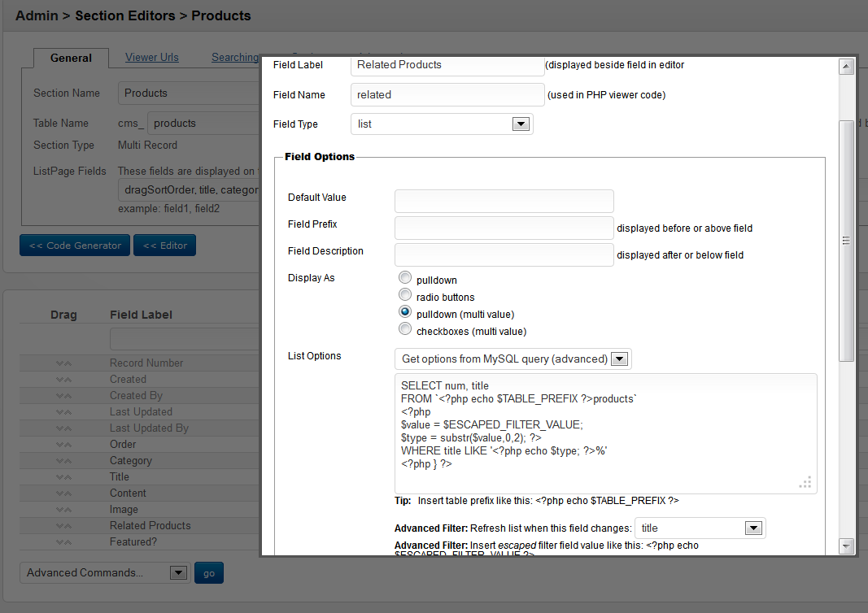The height and width of the screenshot is (613, 868).
Task: Click the Code Generator button
Action: tap(75, 246)
